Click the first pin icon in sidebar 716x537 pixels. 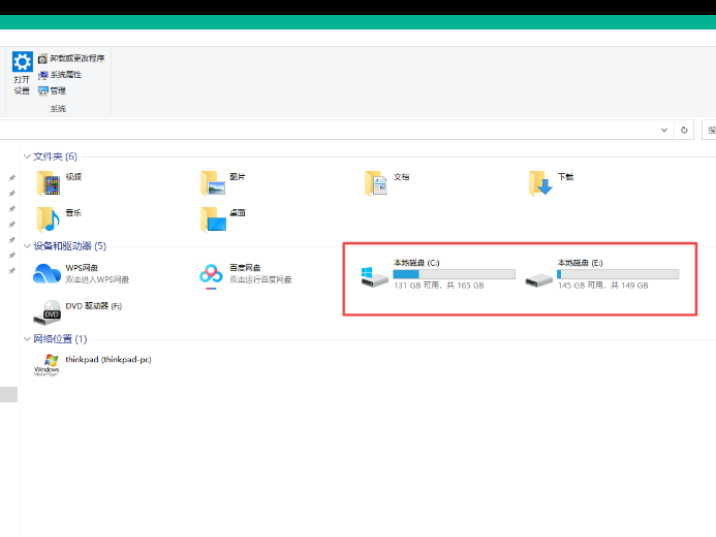12,178
